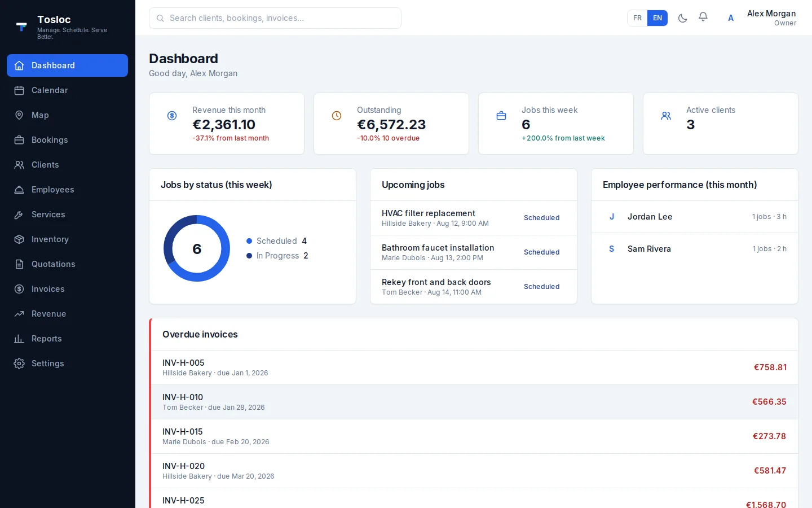This screenshot has width=812, height=508.
Task: Open the HVAC filter replacement job
Action: 474,218
